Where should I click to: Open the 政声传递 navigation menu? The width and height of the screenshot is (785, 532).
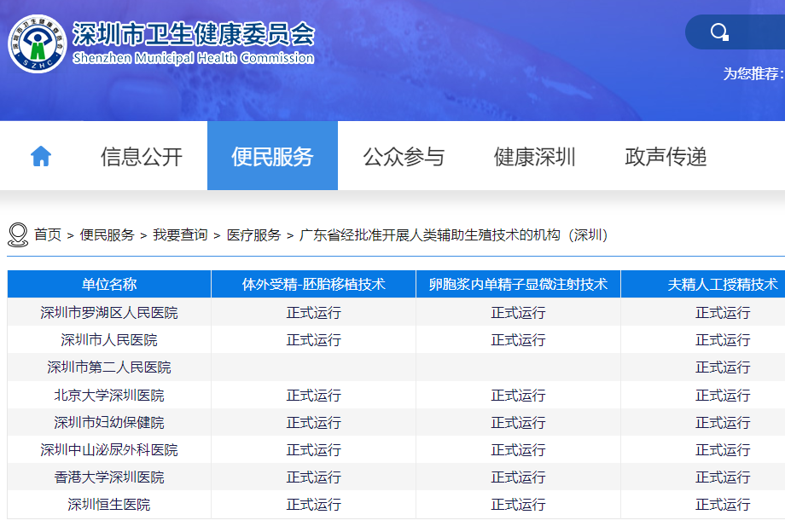666,157
